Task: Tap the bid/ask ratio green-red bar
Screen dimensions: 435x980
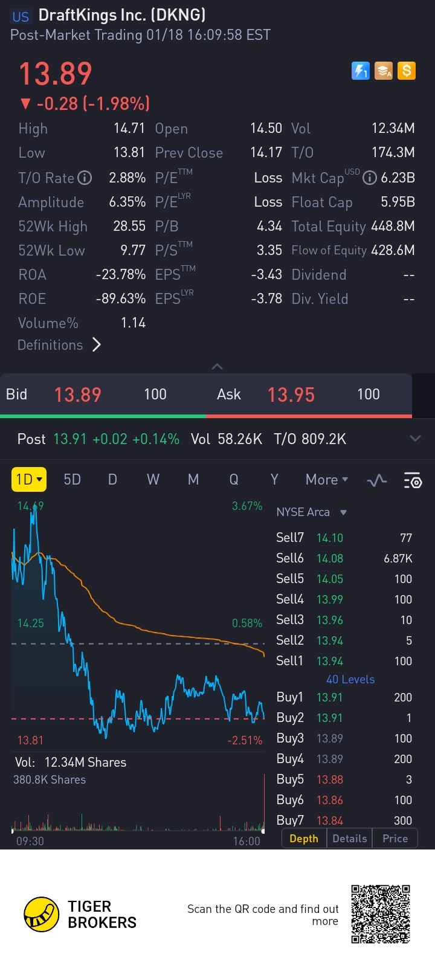Action: [x=206, y=416]
